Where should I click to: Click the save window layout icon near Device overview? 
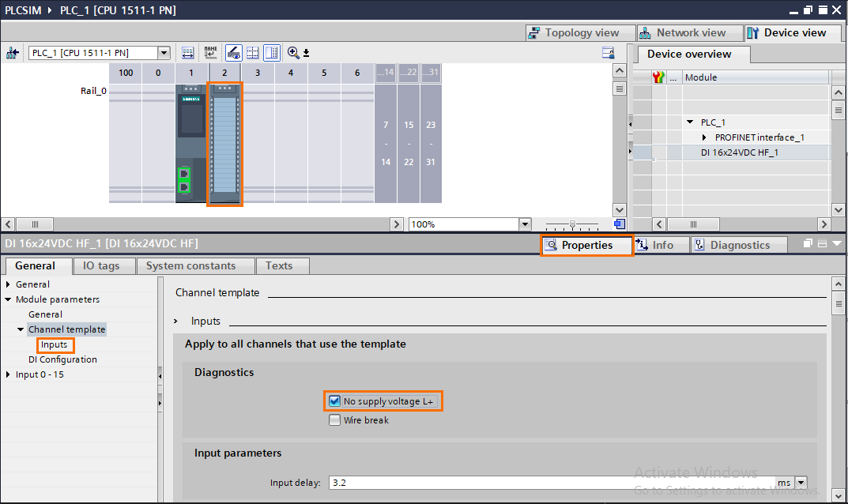pyautogui.click(x=609, y=52)
